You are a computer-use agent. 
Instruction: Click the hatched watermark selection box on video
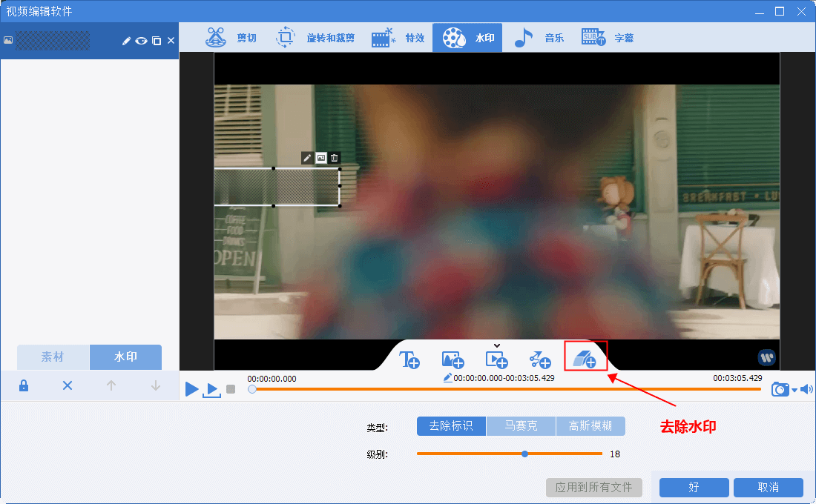[x=277, y=187]
